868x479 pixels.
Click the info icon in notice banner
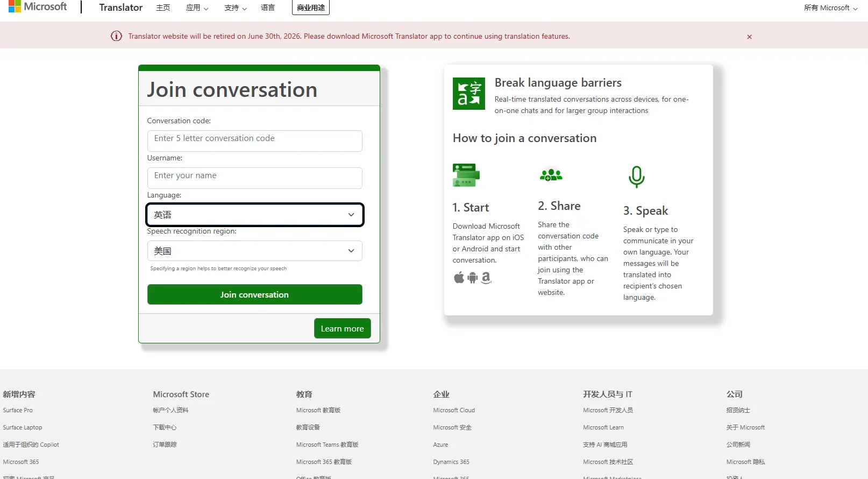click(x=116, y=36)
